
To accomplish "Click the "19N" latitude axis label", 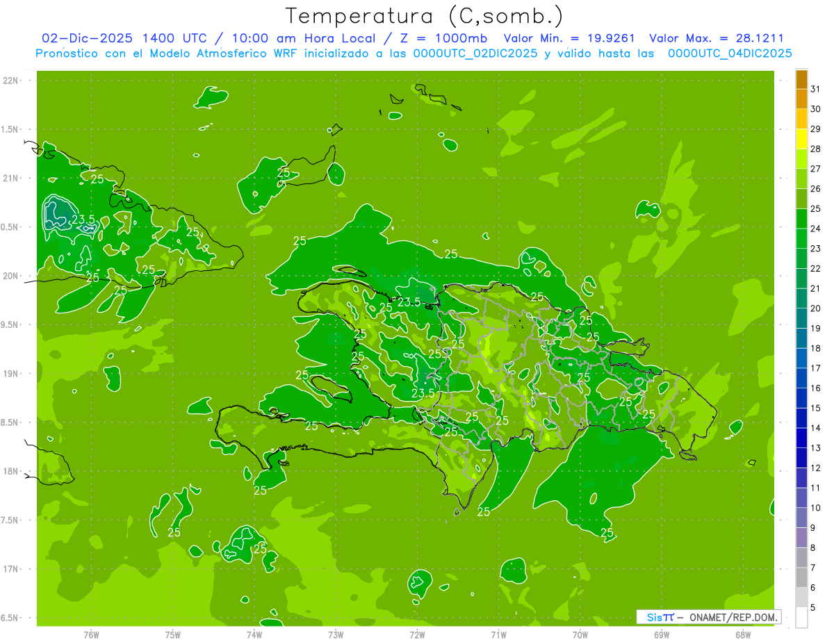I will [11, 374].
